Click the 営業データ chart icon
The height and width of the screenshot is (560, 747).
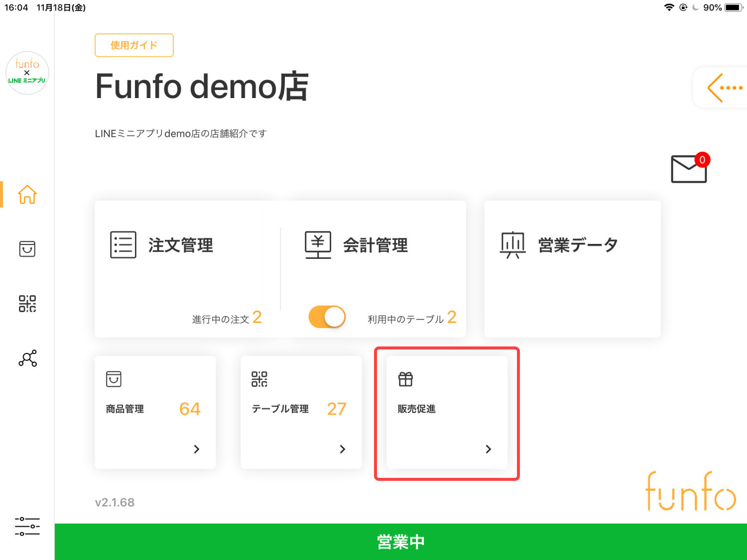tap(512, 245)
